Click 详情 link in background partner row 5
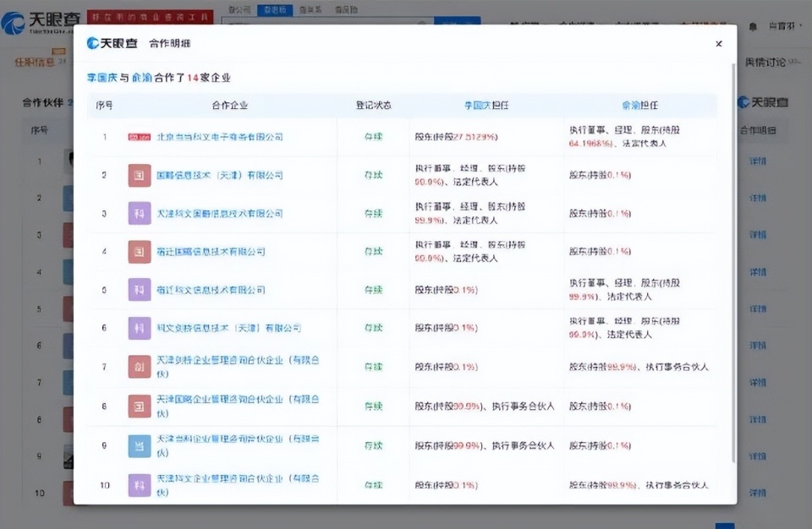Viewport: 812px width, 529px height. pyautogui.click(x=758, y=309)
